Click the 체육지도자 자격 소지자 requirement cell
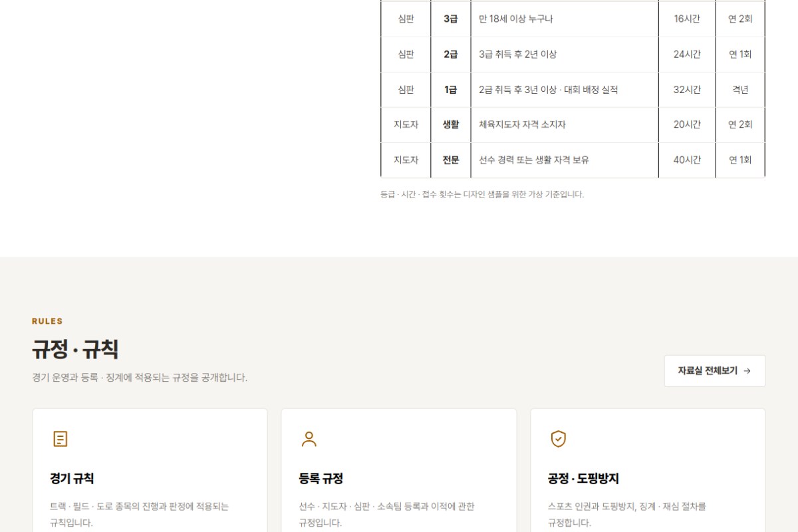Viewport: 798px width, 532px height. (565, 125)
